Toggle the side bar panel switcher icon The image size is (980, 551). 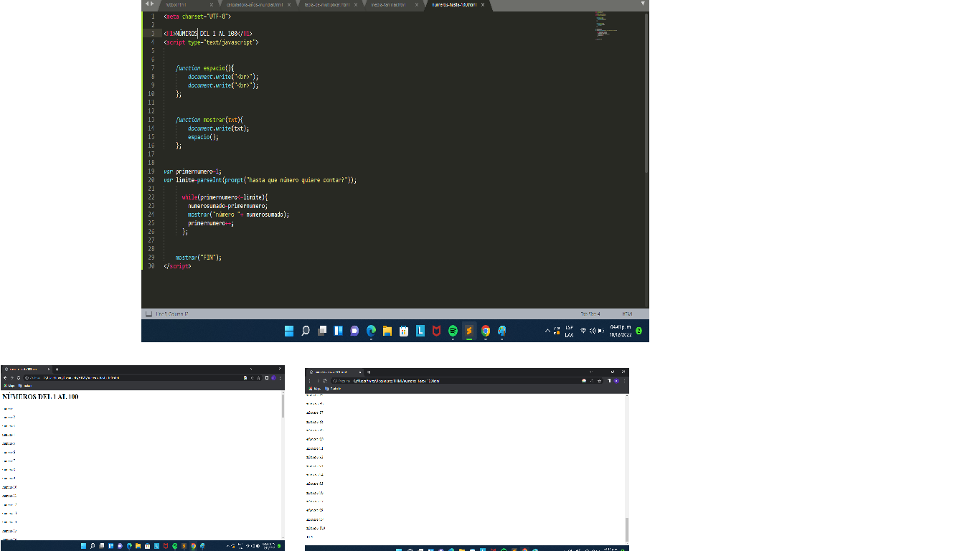tap(149, 314)
